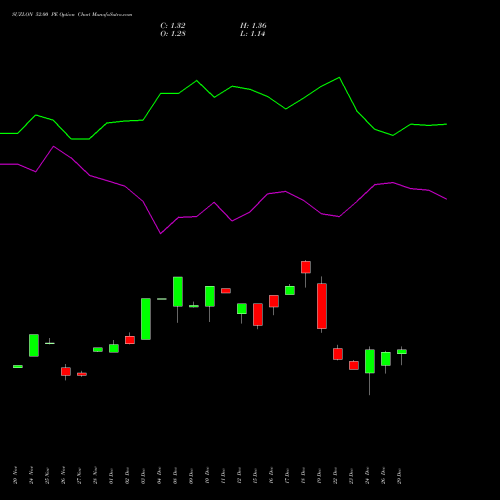The image size is (500, 500).
Task: Click the red candle above 22 Dec
Action: tap(338, 354)
